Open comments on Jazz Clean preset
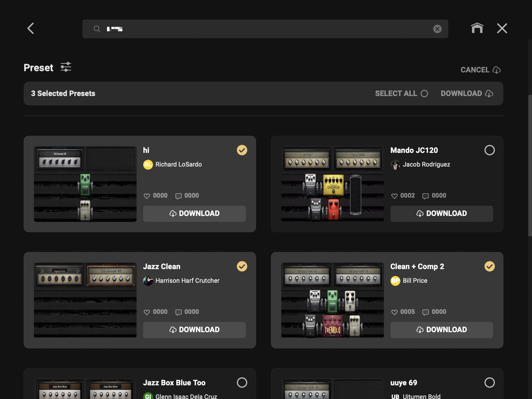 pos(179,312)
